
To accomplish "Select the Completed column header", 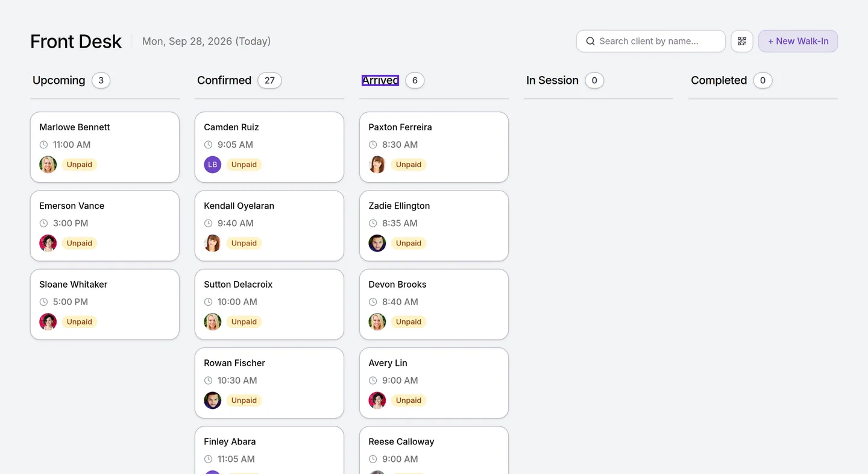I will (719, 80).
